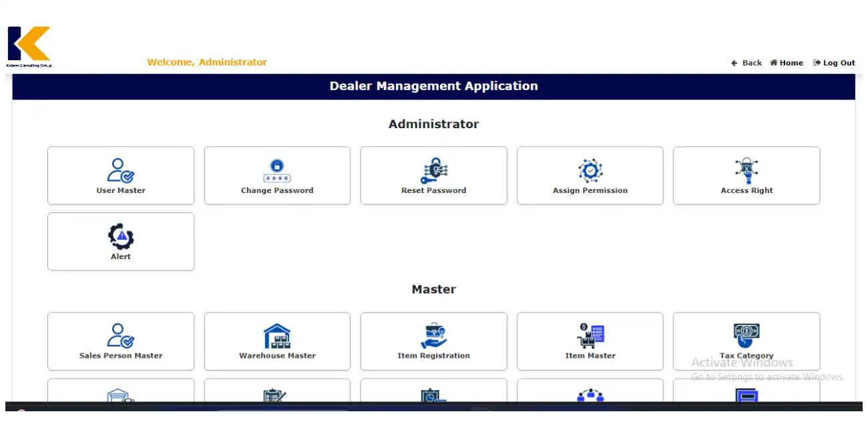Image resolution: width=868 pixels, height=434 pixels.
Task: Log Out of the application
Action: coord(834,63)
